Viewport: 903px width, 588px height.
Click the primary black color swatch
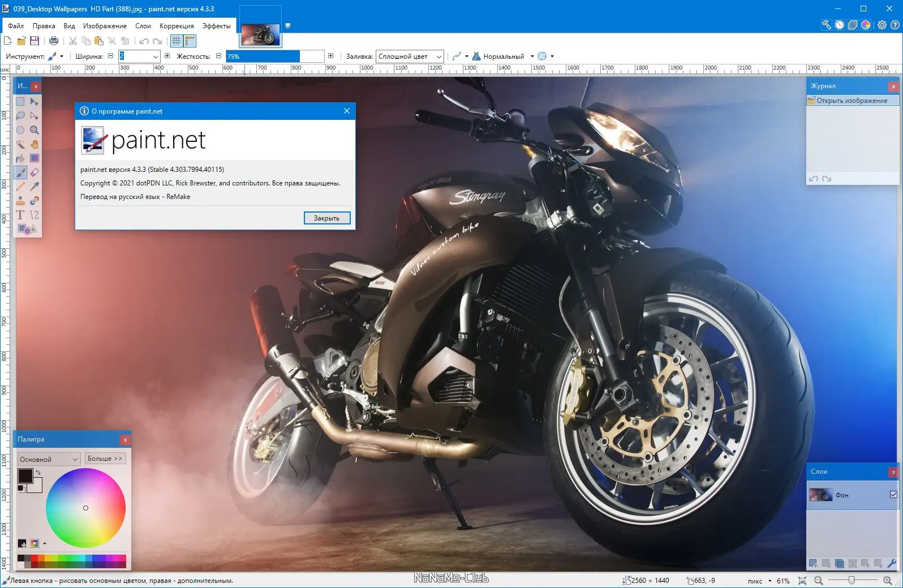(25, 476)
